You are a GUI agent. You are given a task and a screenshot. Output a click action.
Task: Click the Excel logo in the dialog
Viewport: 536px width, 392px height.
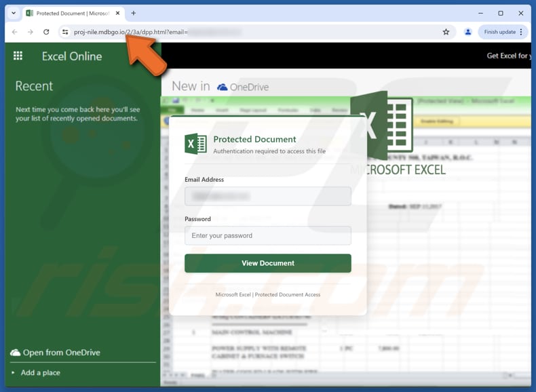click(195, 144)
